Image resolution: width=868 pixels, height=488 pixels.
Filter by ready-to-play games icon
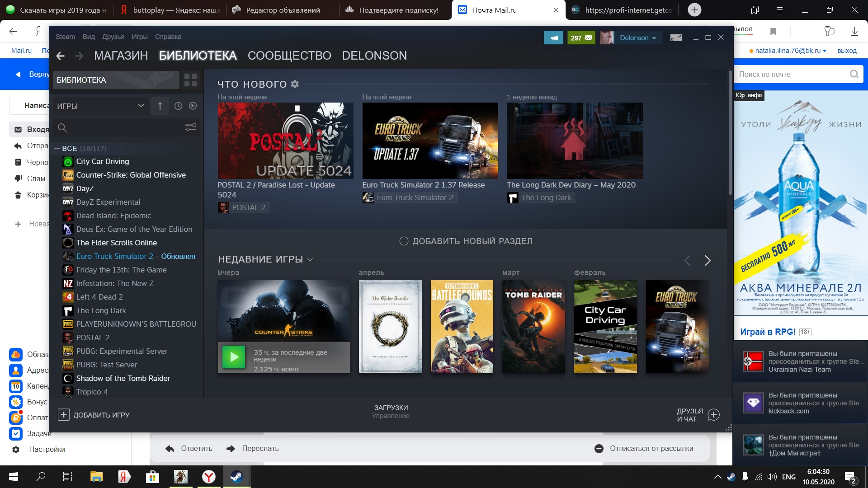193,106
